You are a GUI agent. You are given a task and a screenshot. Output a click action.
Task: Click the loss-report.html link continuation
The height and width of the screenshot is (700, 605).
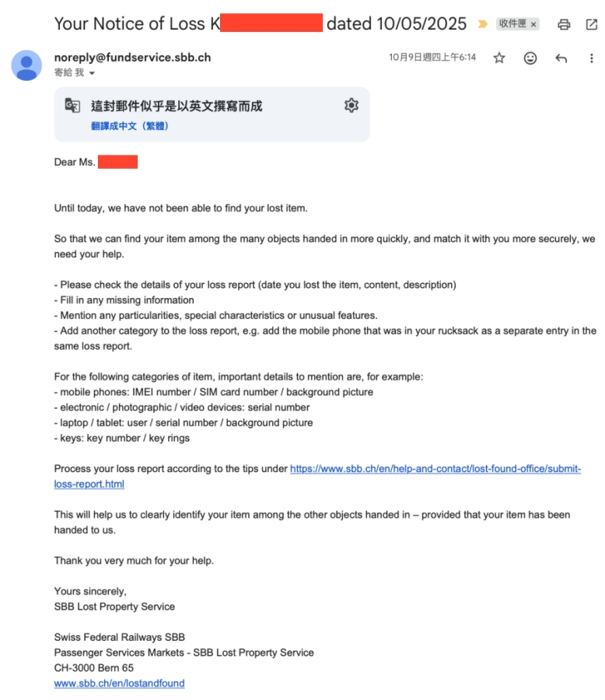click(89, 485)
